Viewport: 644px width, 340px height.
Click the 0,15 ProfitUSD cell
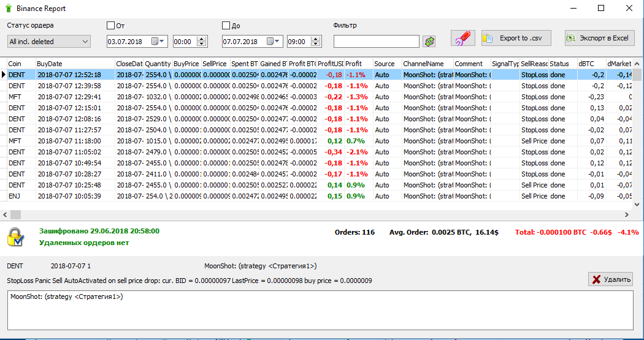pyautogui.click(x=330, y=196)
